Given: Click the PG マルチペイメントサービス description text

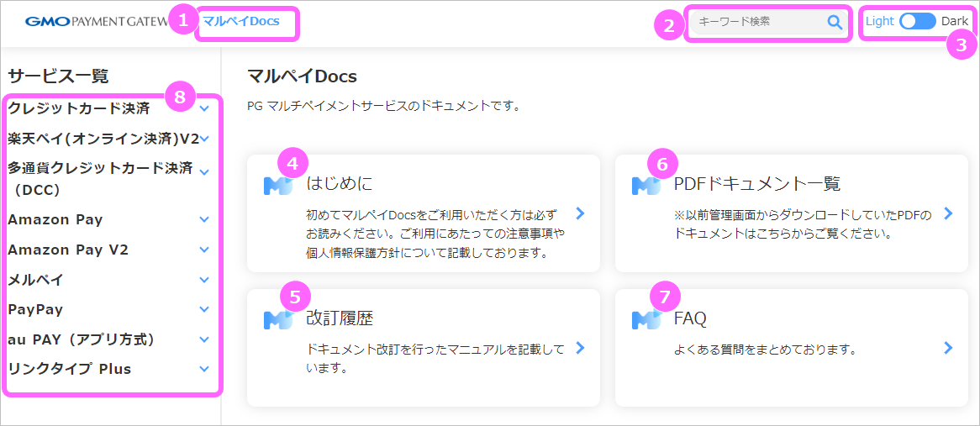Looking at the screenshot, I should point(384,106).
